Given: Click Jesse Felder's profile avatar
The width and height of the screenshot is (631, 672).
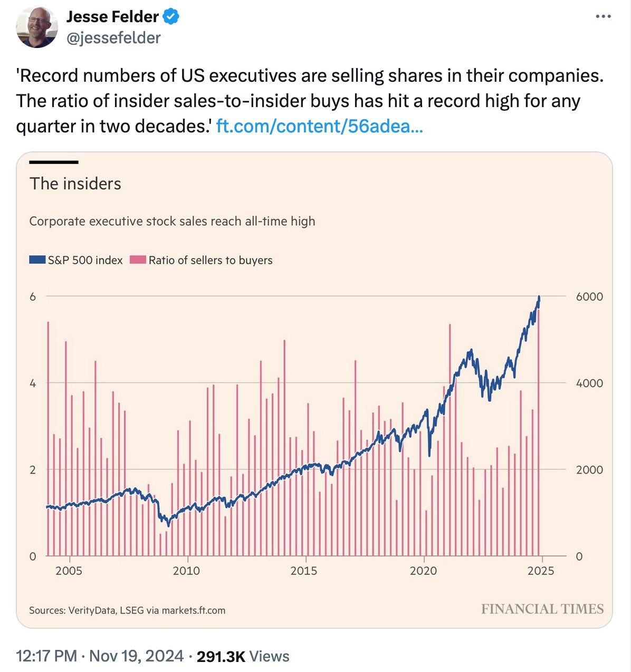Looking at the screenshot, I should tap(36, 27).
